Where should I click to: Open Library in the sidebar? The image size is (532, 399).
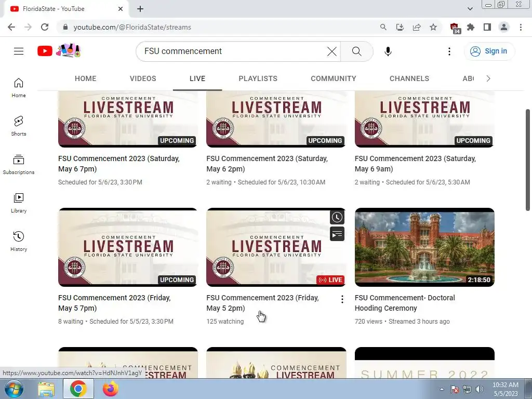pyautogui.click(x=19, y=203)
